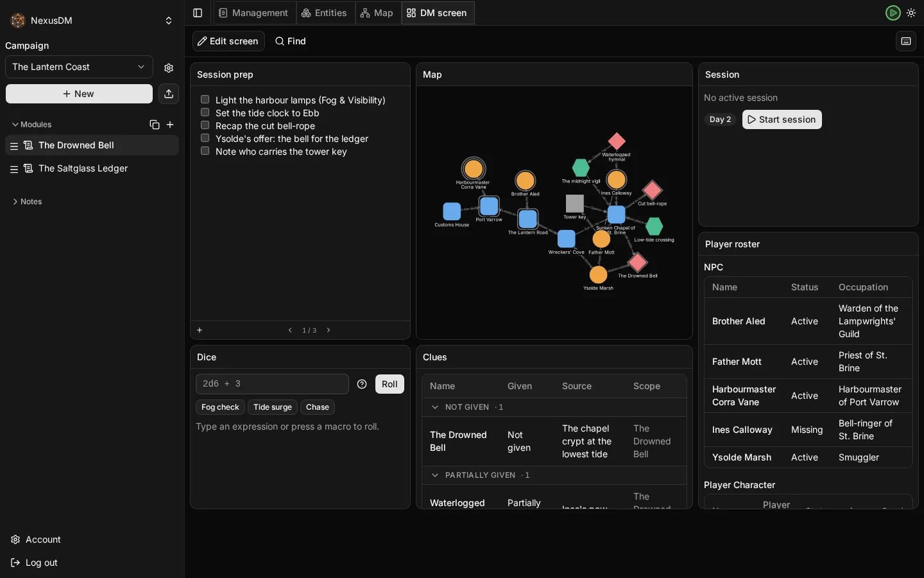
Task: Check 'Ysolde's offer' checklist item
Action: [x=205, y=138]
